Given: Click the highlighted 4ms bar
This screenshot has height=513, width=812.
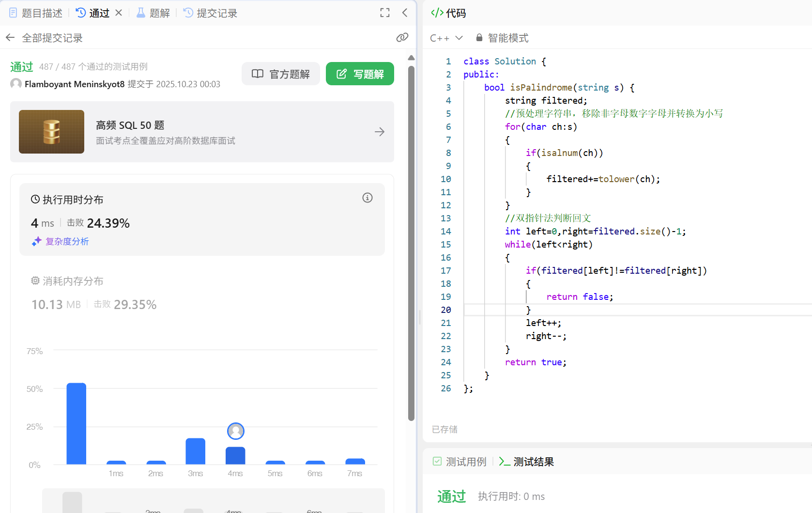Looking at the screenshot, I should pos(235,455).
